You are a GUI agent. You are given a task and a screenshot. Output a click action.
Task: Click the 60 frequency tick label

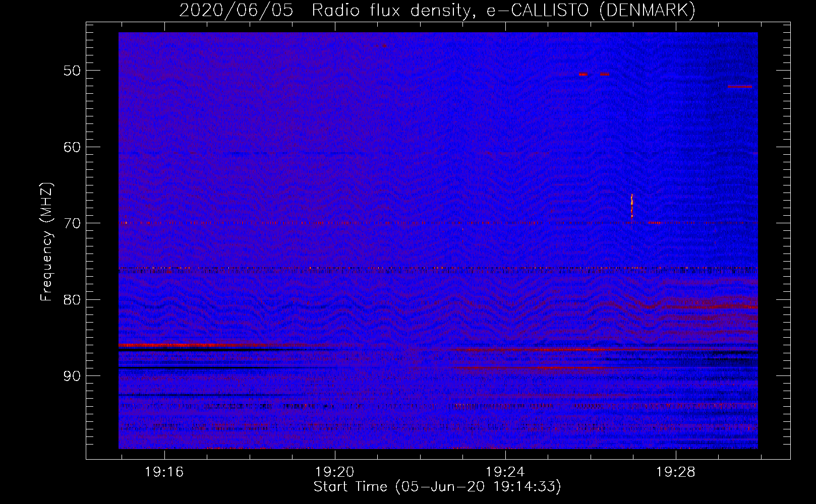click(72, 147)
